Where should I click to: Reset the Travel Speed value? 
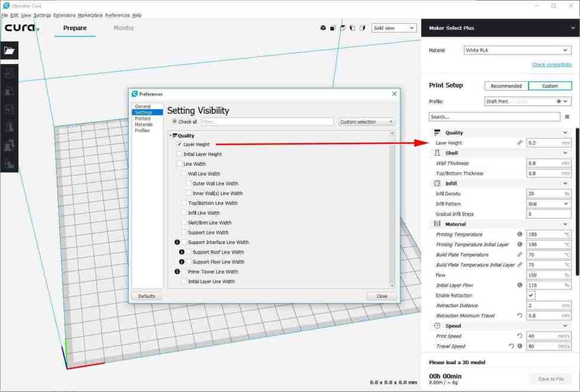pyautogui.click(x=511, y=346)
